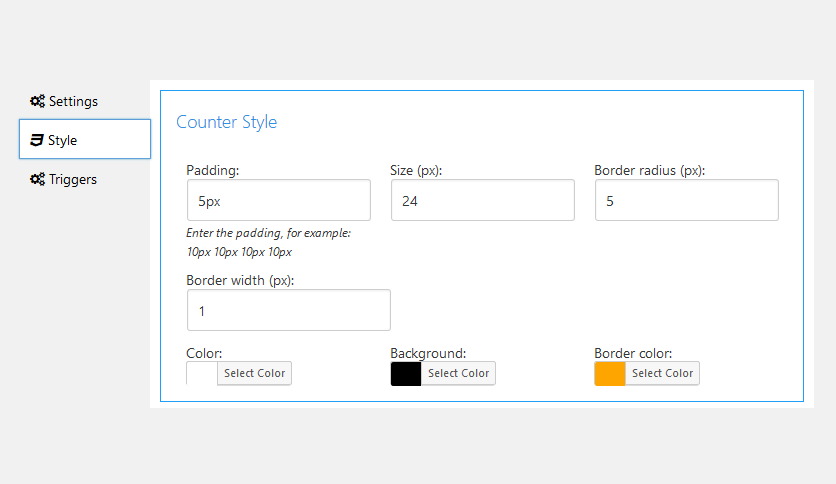Click the Size (px) input field
This screenshot has height=484, width=836.
click(482, 201)
